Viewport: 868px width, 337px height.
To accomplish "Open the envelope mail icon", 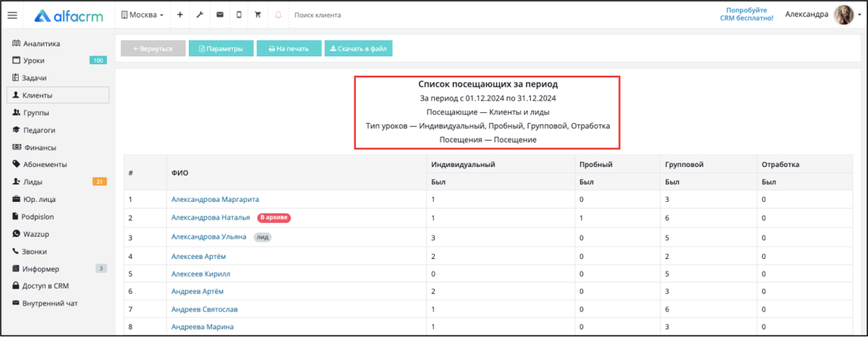I will 219,14.
